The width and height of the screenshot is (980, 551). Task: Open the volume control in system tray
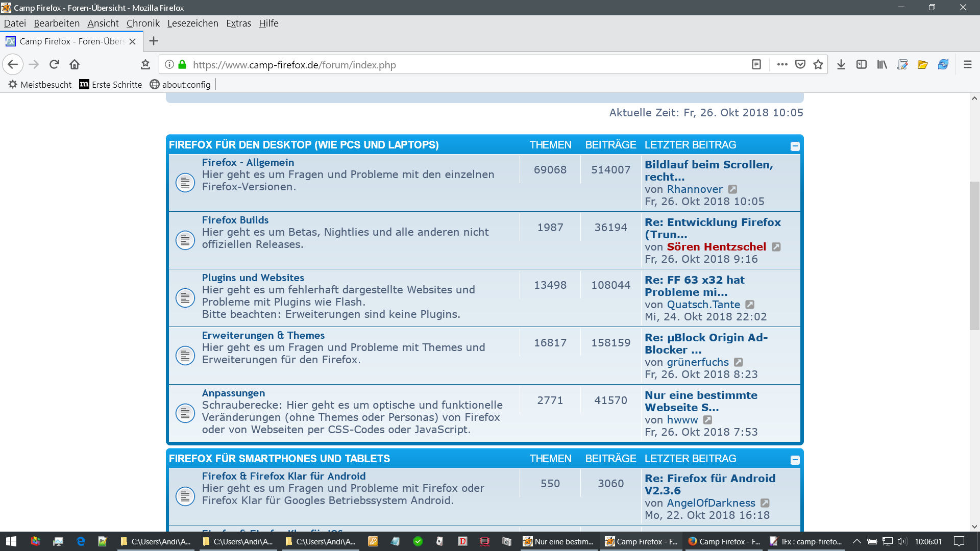902,541
